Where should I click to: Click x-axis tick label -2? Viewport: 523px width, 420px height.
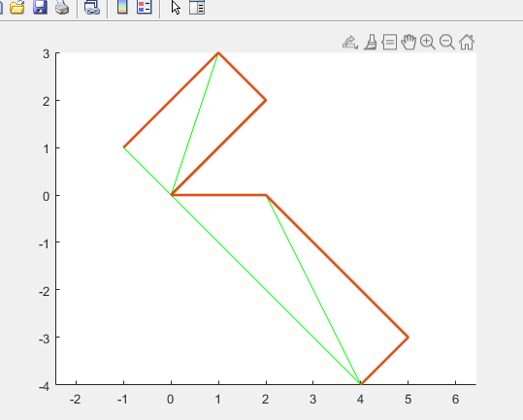click(76, 399)
